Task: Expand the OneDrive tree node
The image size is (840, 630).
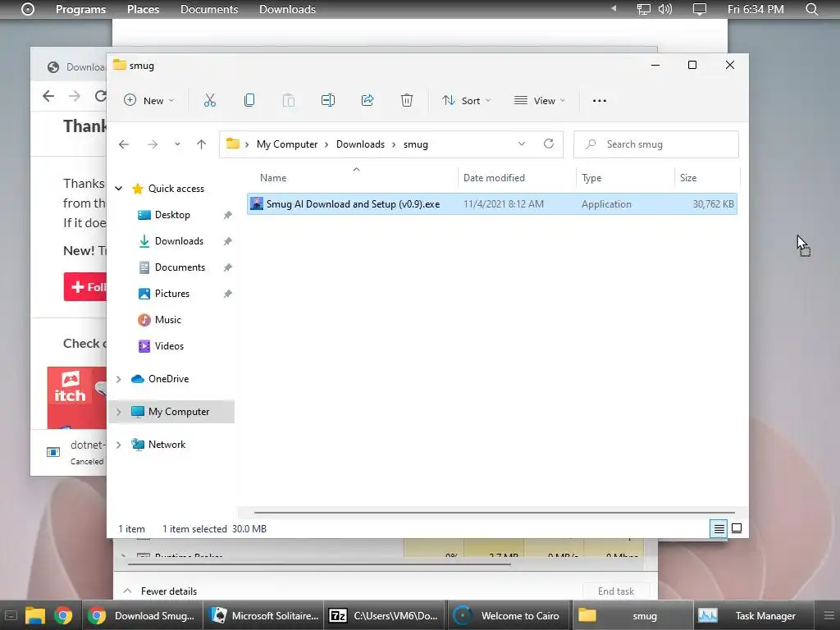Action: pyautogui.click(x=118, y=379)
